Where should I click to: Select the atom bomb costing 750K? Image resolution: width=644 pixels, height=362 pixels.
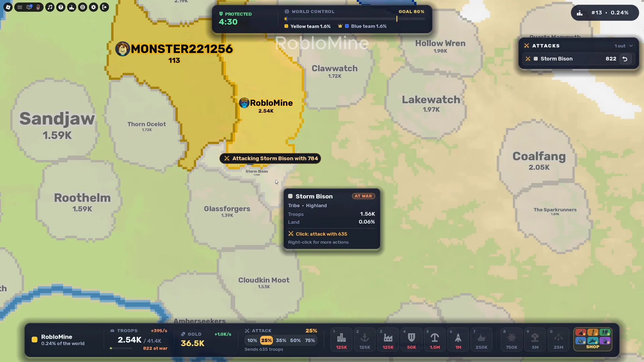click(512, 340)
